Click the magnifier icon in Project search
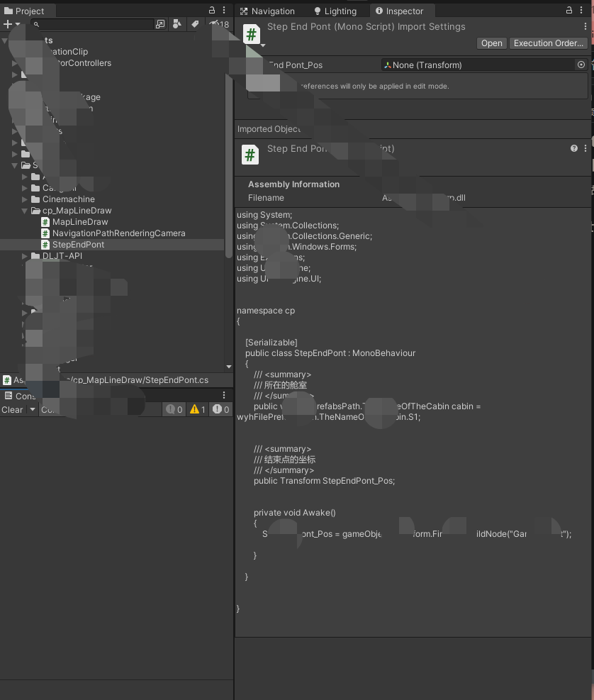The height and width of the screenshot is (700, 594). [x=37, y=25]
